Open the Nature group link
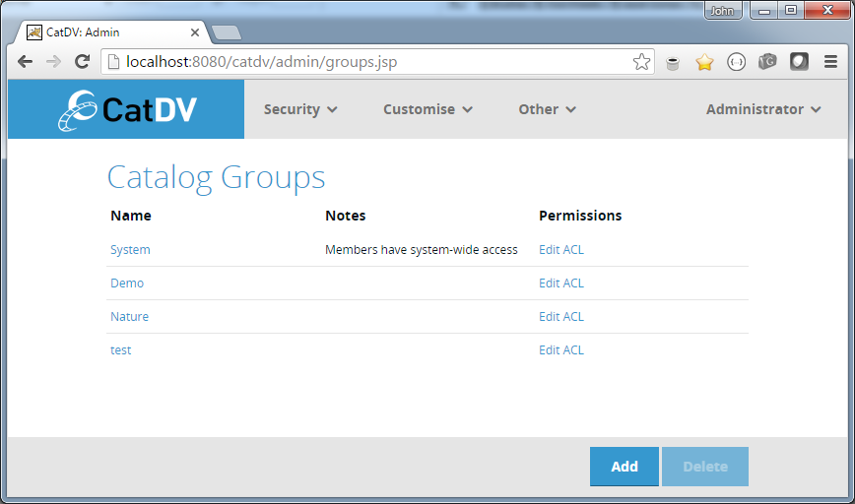The image size is (855, 504). click(x=129, y=317)
